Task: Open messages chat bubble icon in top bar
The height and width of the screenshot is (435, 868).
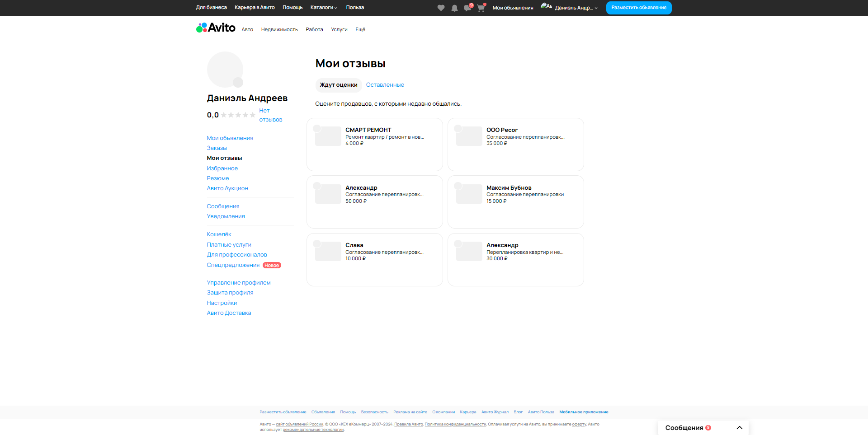Action: tap(467, 8)
